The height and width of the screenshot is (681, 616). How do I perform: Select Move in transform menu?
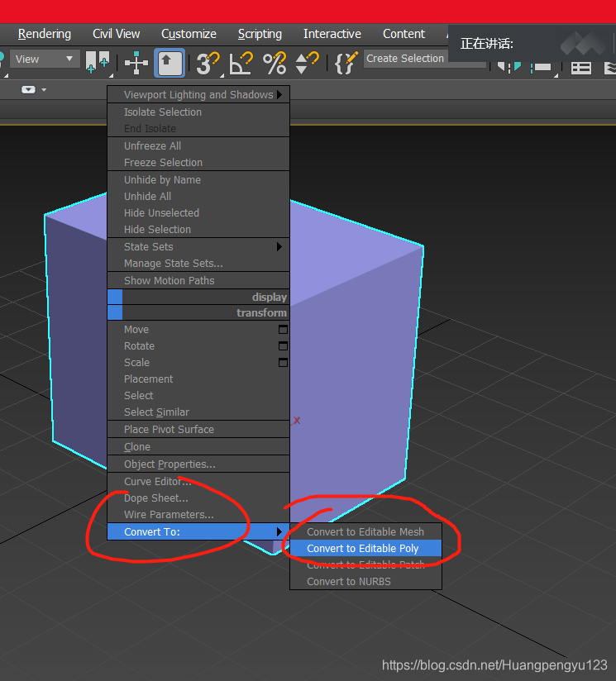[136, 330]
